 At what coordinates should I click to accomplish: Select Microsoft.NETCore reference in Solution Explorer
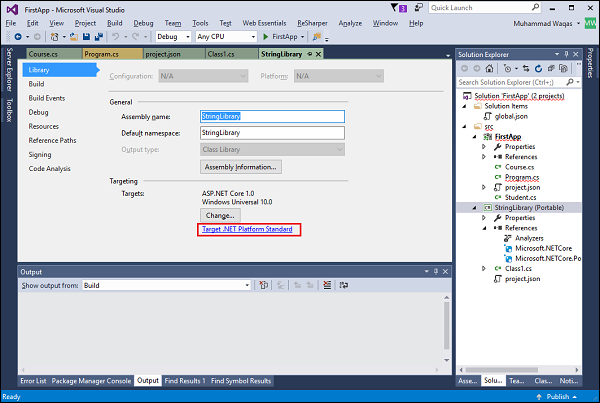pos(543,248)
